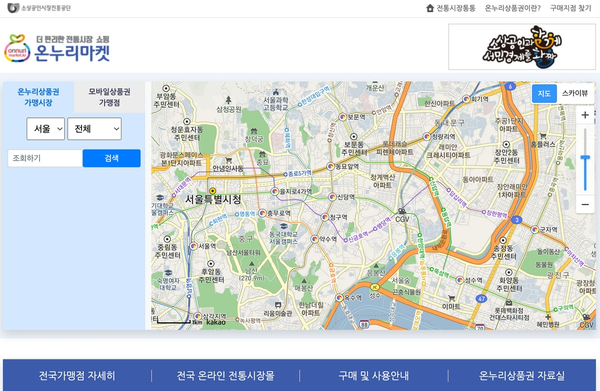Click the 을지로4가역 station icon
This screenshot has height=391, width=600.
275,191
